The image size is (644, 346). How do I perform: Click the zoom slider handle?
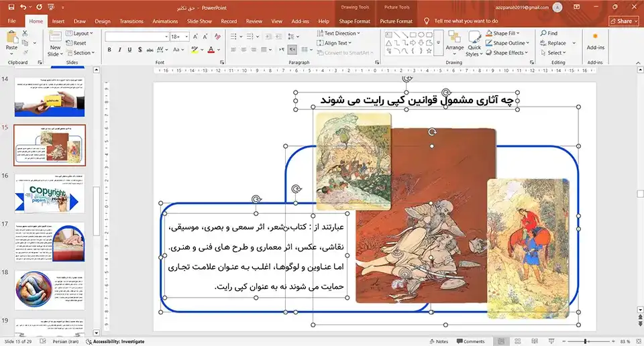(x=585, y=341)
